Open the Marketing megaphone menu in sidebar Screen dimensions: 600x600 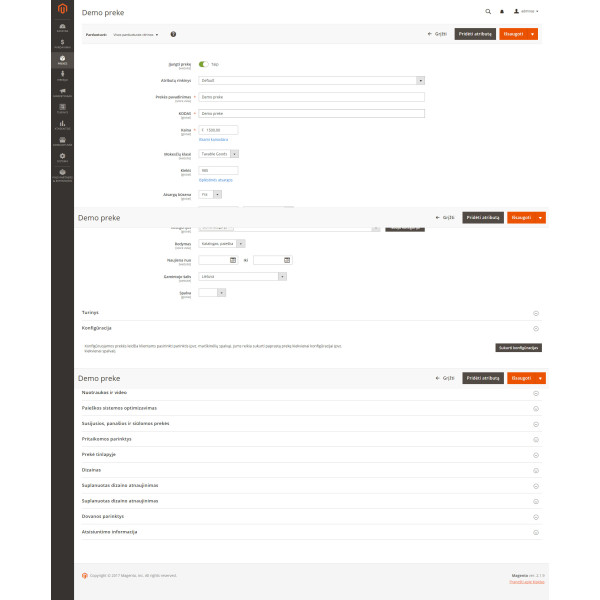[x=62, y=93]
